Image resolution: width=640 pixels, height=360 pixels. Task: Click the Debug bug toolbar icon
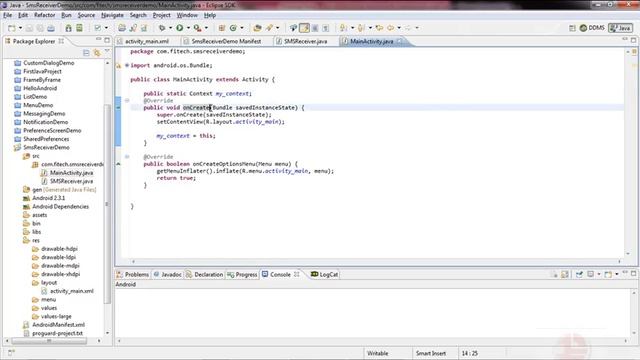click(x=162, y=28)
